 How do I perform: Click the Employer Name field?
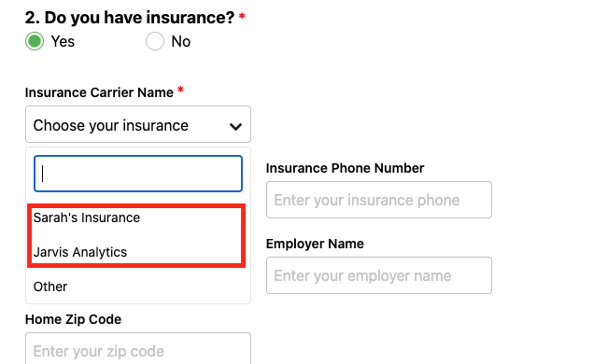pos(378,275)
